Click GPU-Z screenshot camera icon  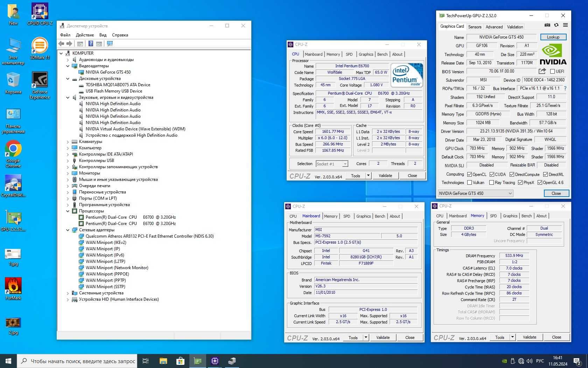coord(547,25)
